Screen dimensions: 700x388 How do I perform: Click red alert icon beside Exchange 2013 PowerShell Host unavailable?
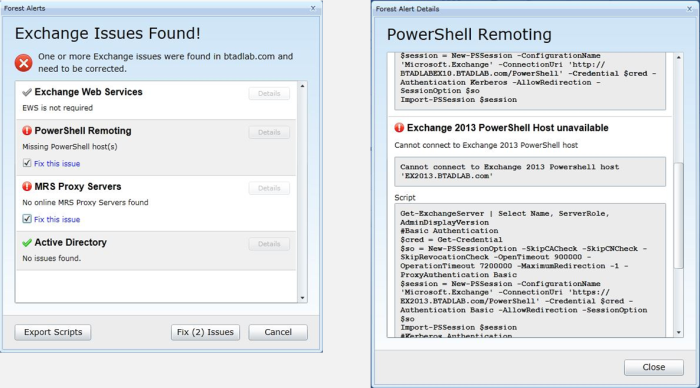click(399, 128)
